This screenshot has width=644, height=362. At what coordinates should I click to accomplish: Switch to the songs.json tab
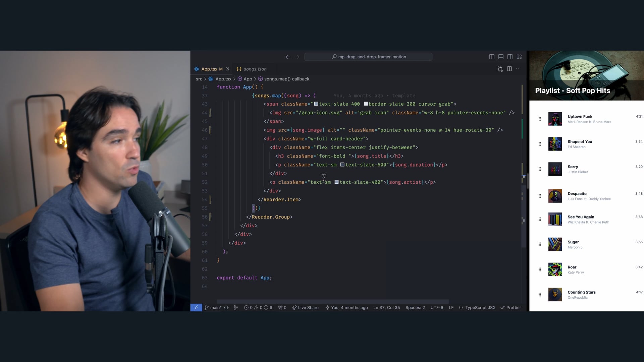coord(255,69)
